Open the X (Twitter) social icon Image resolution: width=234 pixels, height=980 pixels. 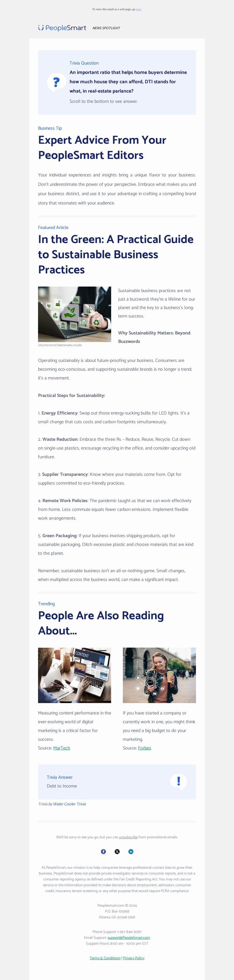coord(117,851)
